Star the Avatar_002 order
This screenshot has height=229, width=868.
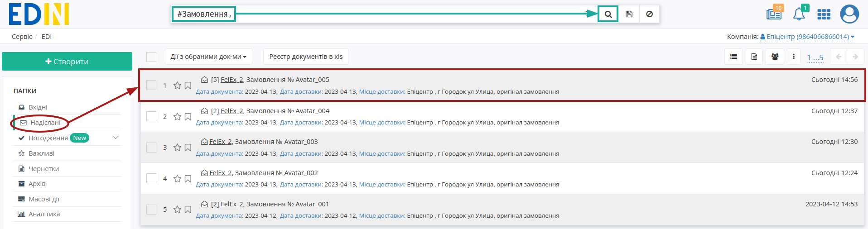pyautogui.click(x=177, y=179)
